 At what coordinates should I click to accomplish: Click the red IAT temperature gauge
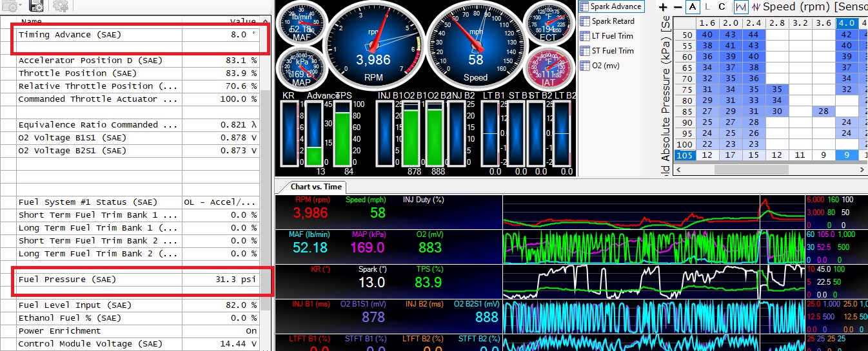click(547, 68)
